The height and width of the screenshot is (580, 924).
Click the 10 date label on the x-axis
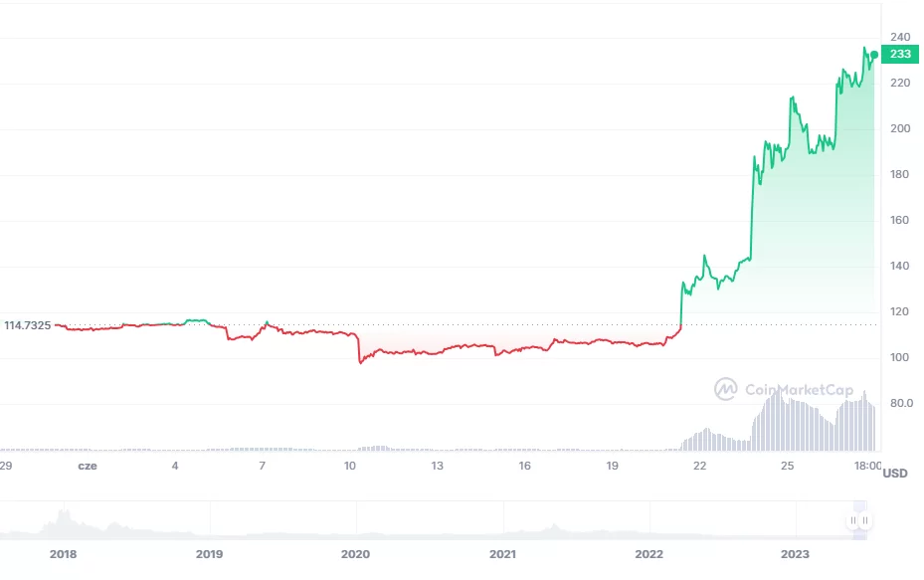point(349,466)
